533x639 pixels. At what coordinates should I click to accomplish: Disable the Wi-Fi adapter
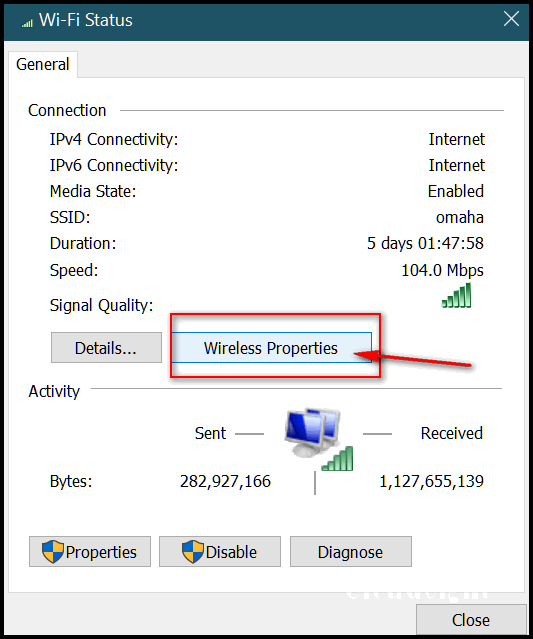point(220,551)
